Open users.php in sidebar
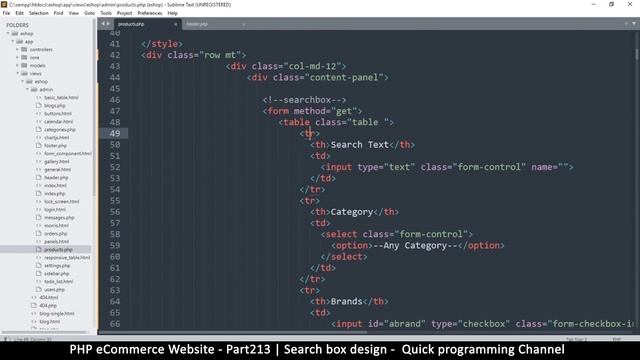 55,289
